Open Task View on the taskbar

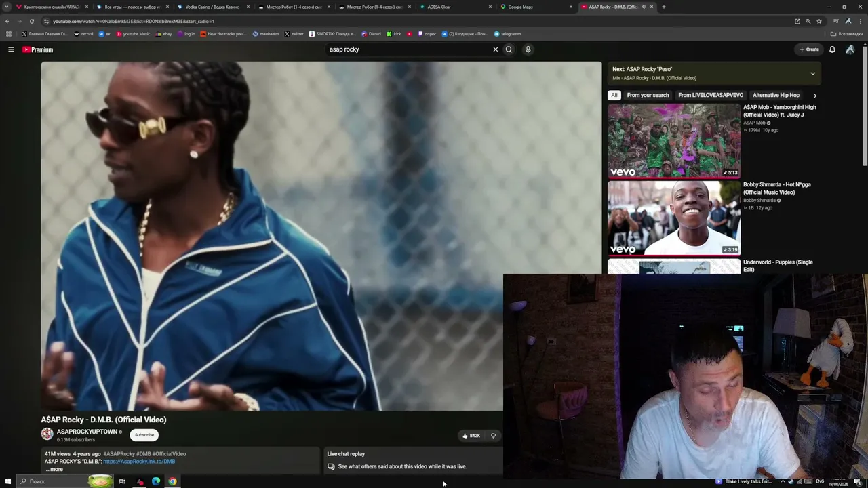click(122, 481)
